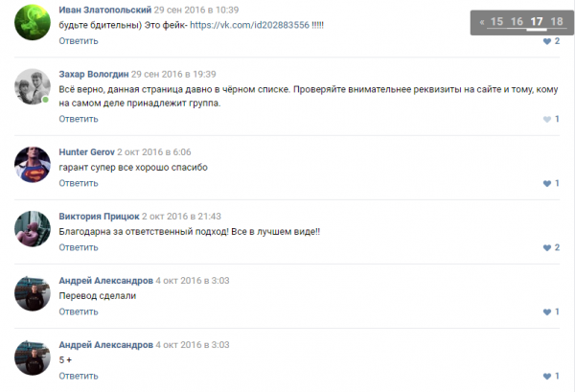
Task: Open Захар Вологдин's profile name link
Action: [94, 74]
